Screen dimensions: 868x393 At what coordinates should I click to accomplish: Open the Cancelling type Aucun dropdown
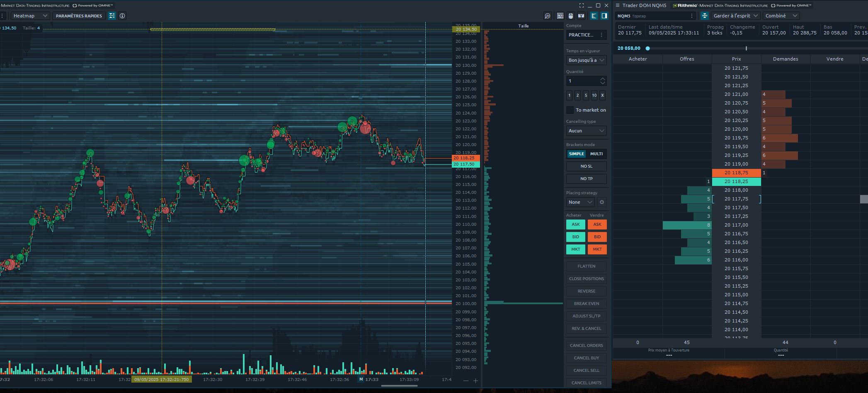click(586, 131)
